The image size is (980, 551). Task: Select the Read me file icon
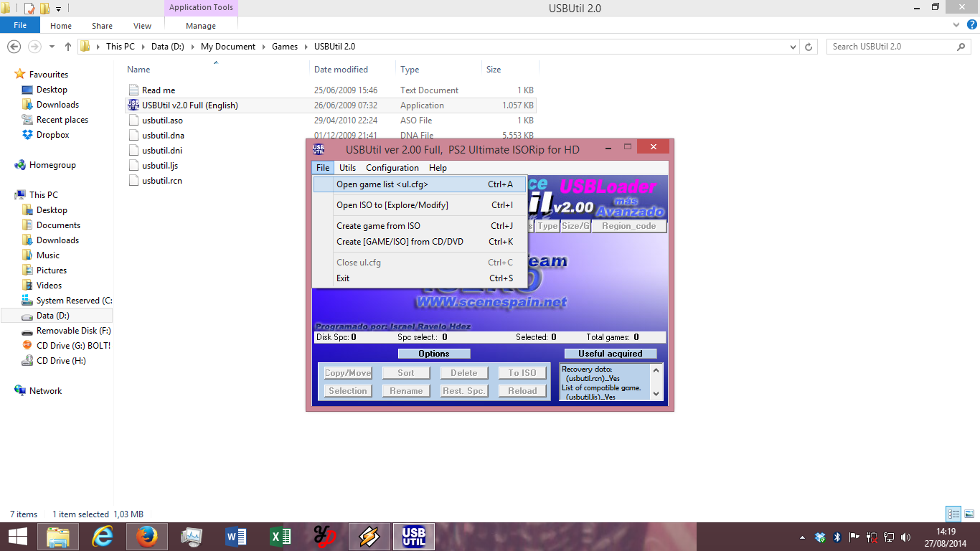click(x=133, y=90)
